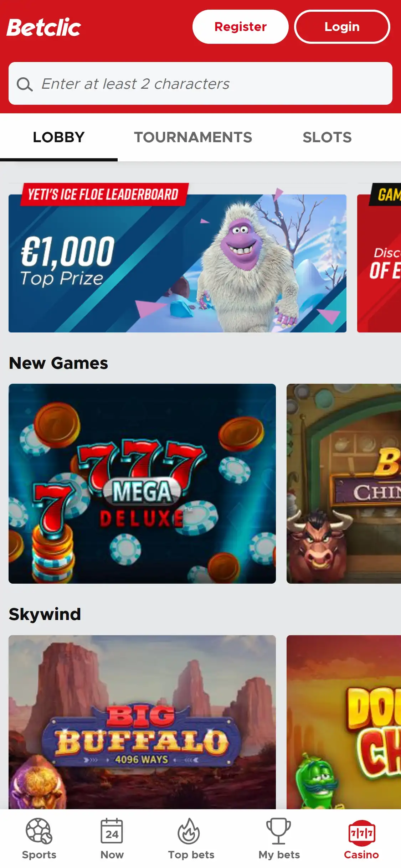The width and height of the screenshot is (401, 868).
Task: Open the green chili game thumbnail
Action: coord(344,722)
